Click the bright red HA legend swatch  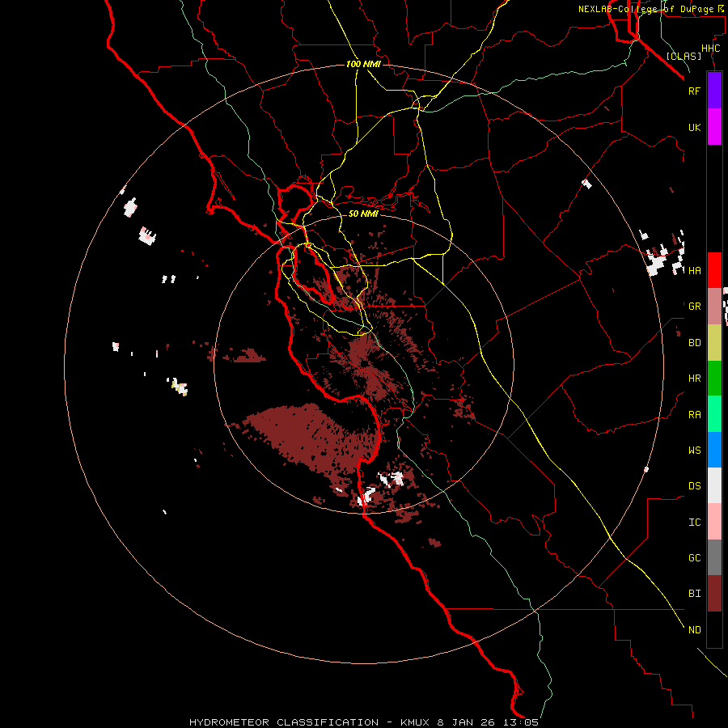[x=714, y=270]
